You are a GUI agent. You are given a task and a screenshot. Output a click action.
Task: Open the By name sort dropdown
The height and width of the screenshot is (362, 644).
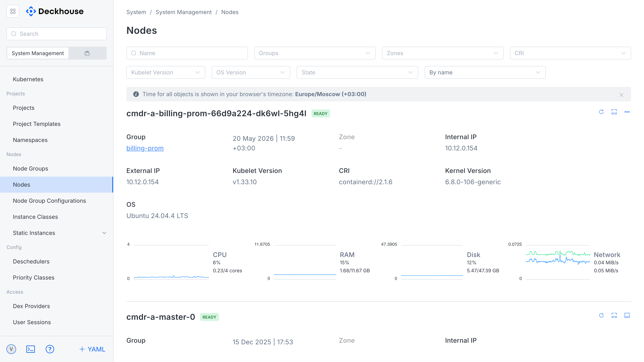(485, 72)
